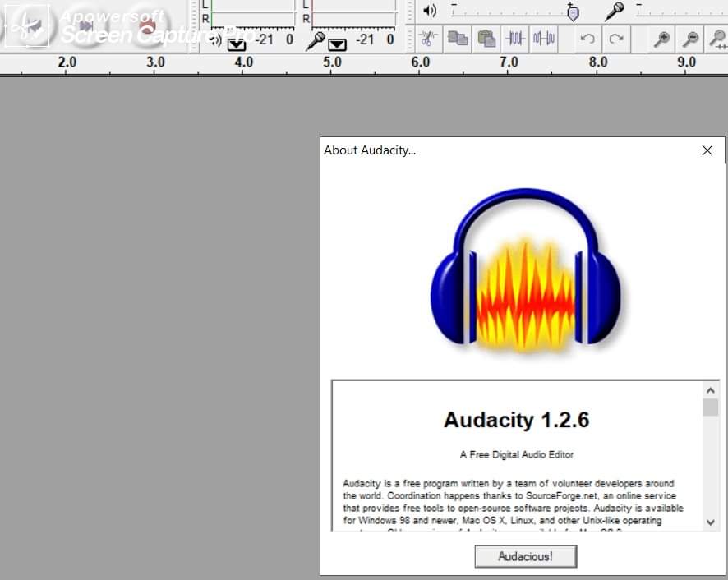Open the playback meter dropdown arrow
This screenshot has height=580, width=728.
point(237,44)
